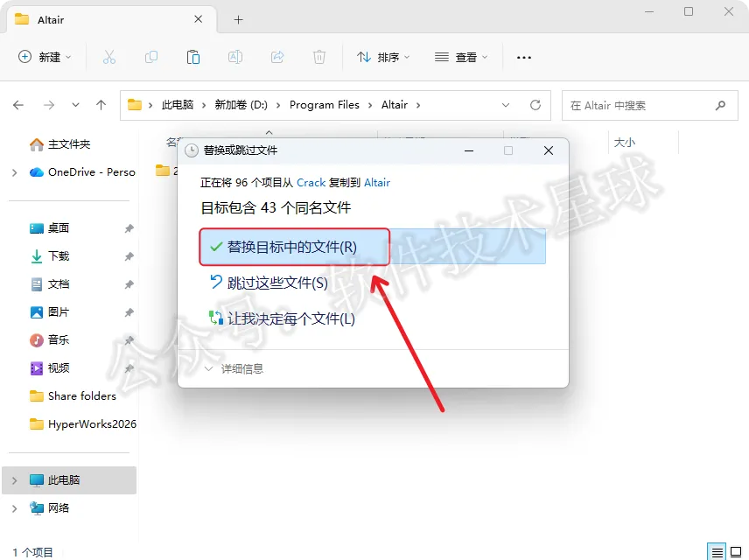Click the Altair destination link
Image resolution: width=749 pixels, height=560 pixels.
pos(377,183)
